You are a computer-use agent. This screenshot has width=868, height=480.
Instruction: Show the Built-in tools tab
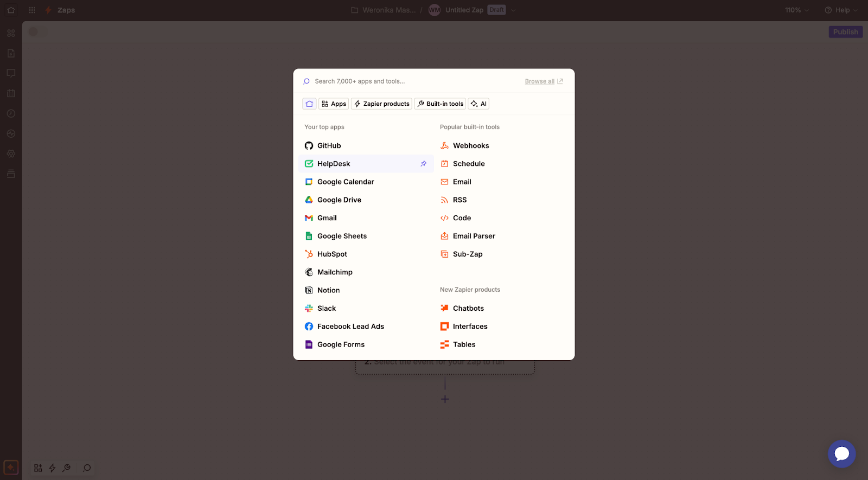(x=440, y=104)
